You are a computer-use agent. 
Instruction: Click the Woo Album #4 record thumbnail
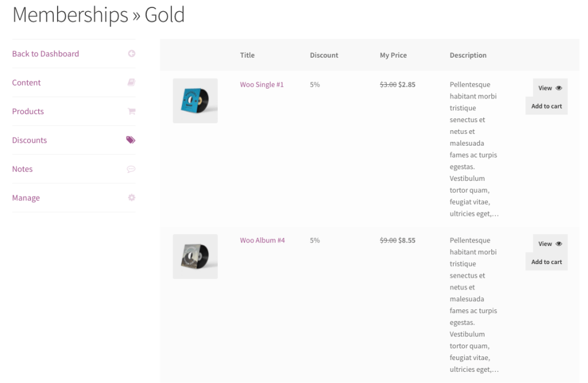(195, 256)
